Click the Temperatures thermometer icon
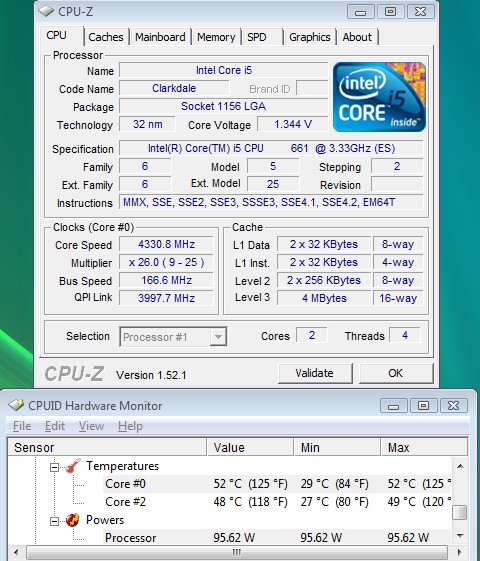Image resolution: width=480 pixels, height=561 pixels. [73, 466]
